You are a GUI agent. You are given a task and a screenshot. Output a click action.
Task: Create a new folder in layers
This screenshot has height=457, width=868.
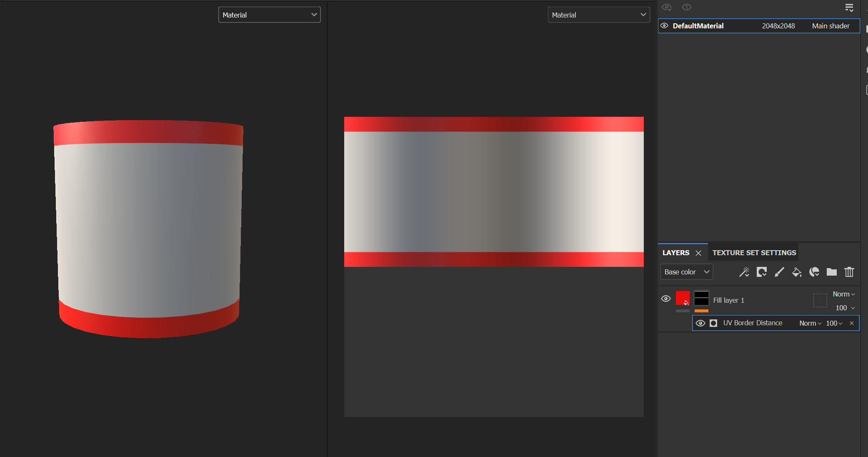pyautogui.click(x=832, y=272)
